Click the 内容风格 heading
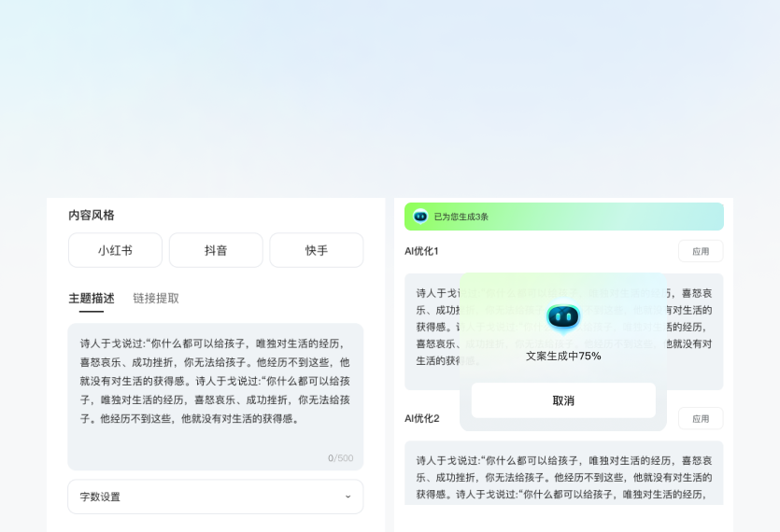Image resolution: width=780 pixels, height=532 pixels. click(92, 216)
